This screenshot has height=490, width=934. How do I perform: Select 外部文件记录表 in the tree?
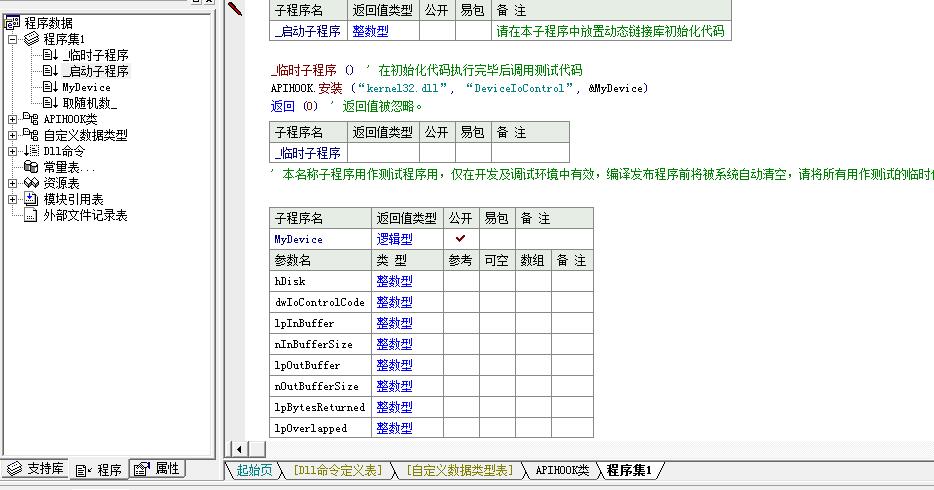tap(85, 216)
